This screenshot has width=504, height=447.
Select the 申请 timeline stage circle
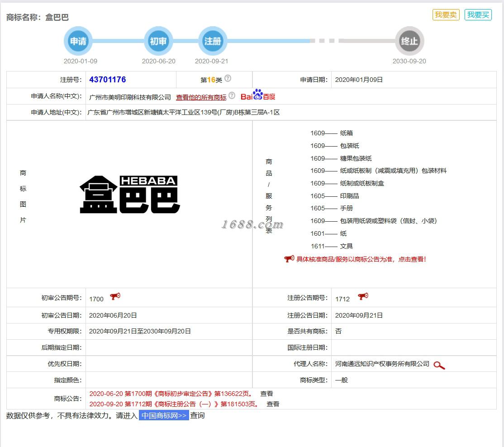(78, 41)
